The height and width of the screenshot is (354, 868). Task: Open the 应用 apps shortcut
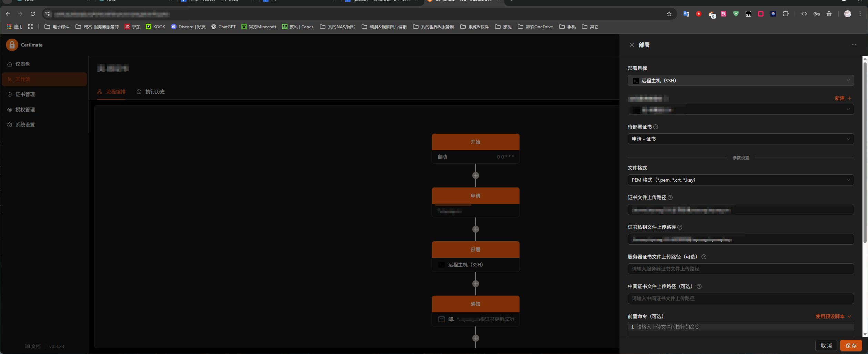pos(14,27)
